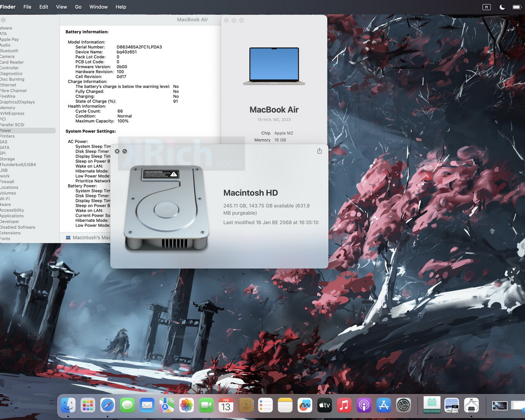Open Calendar showing FEB 13
This screenshot has width=525, height=420.
point(226,406)
